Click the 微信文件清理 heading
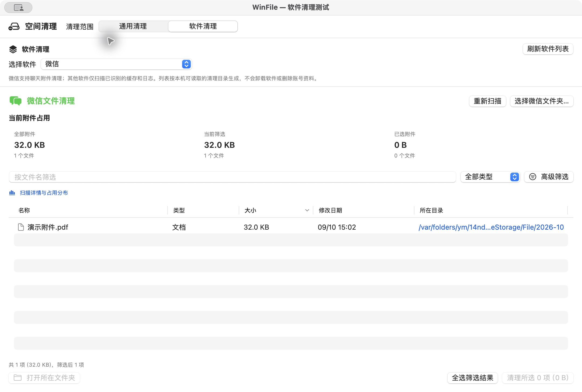Screen dimensions: 582x392 [51, 101]
